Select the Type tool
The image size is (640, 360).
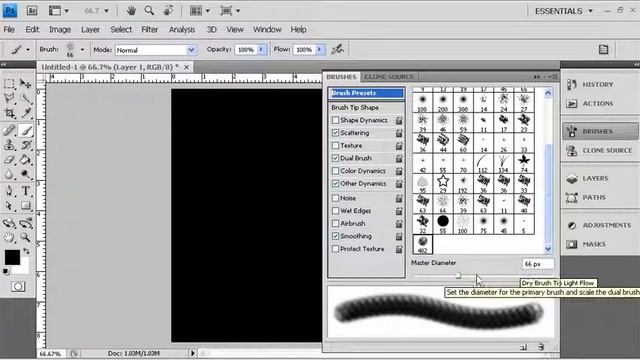[x=26, y=191]
